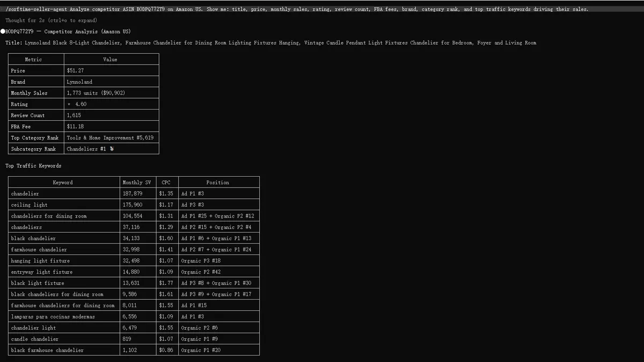This screenshot has width=644, height=362.
Task: Select keyword 'farmhouse chandeliers for dining room'
Action: click(x=63, y=306)
